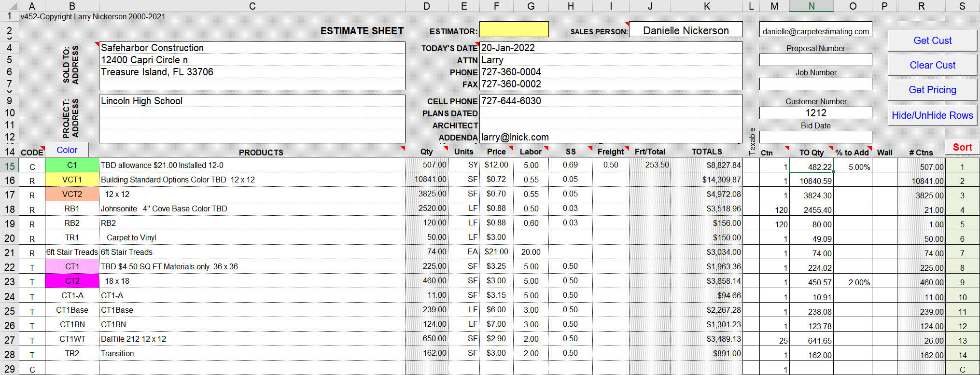The image size is (980, 375).
Task: Select the magenta CT2 color cell
Action: [x=72, y=281]
